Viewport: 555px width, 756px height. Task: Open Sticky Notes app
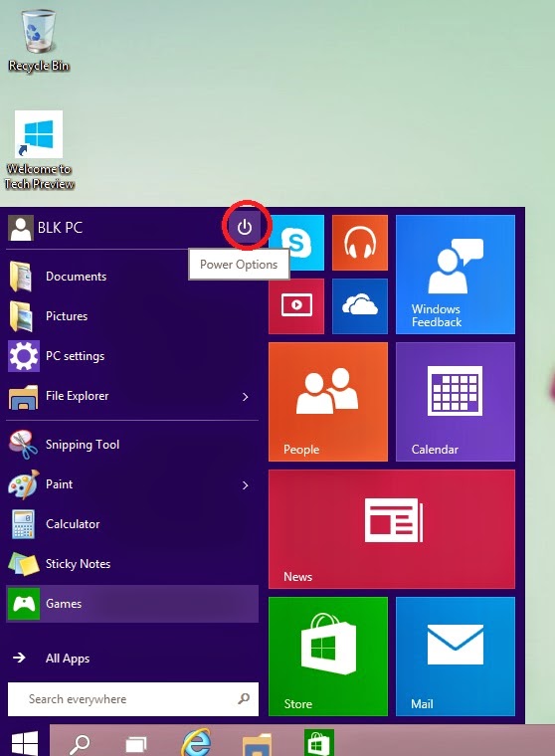click(132, 564)
